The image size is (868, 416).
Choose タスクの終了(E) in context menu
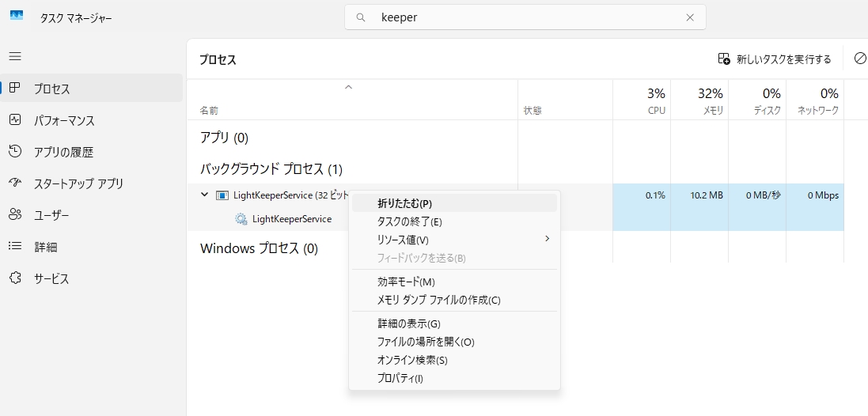click(x=454, y=221)
